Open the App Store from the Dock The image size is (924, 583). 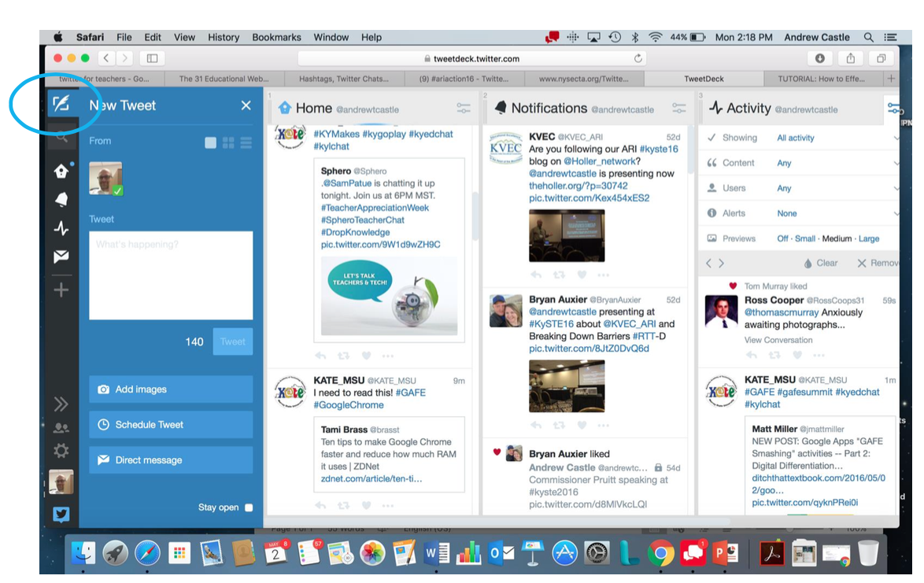click(x=564, y=554)
